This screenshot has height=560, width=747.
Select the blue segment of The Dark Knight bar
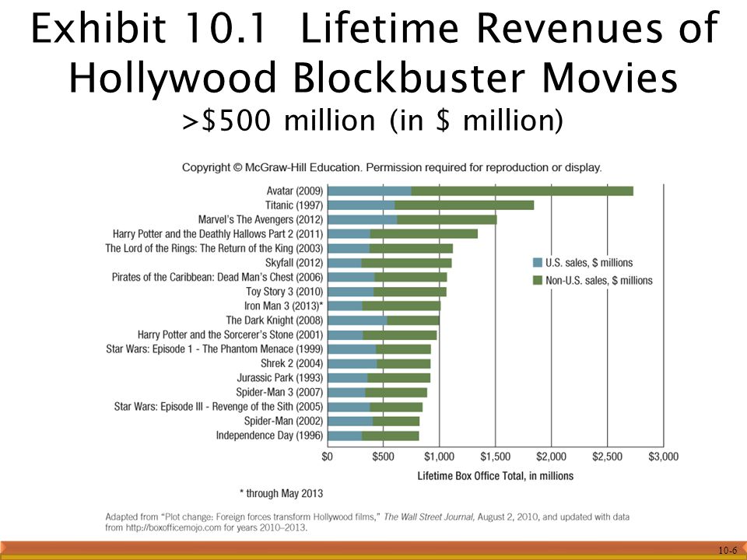click(358, 320)
